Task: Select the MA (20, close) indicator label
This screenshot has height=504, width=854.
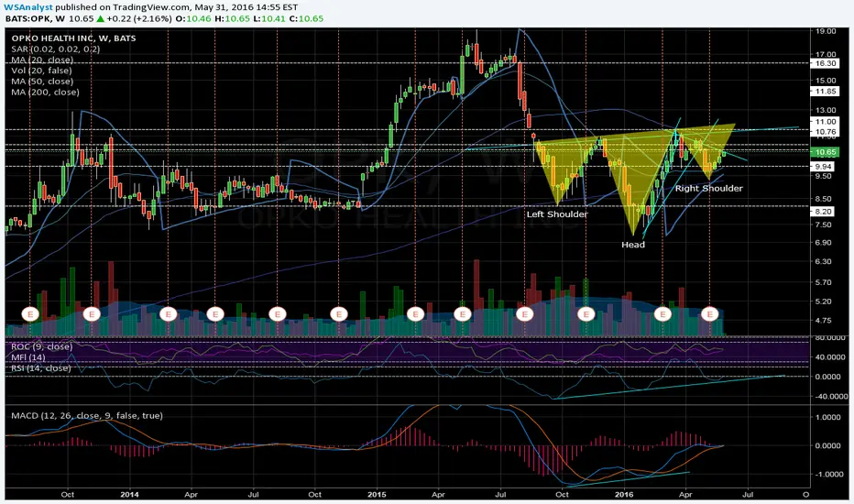Action: coord(42,60)
